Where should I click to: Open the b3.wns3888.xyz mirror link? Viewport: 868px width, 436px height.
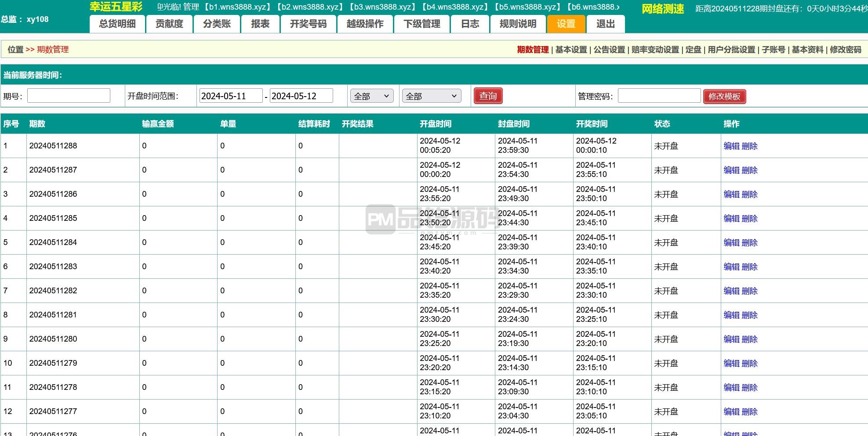pos(382,7)
